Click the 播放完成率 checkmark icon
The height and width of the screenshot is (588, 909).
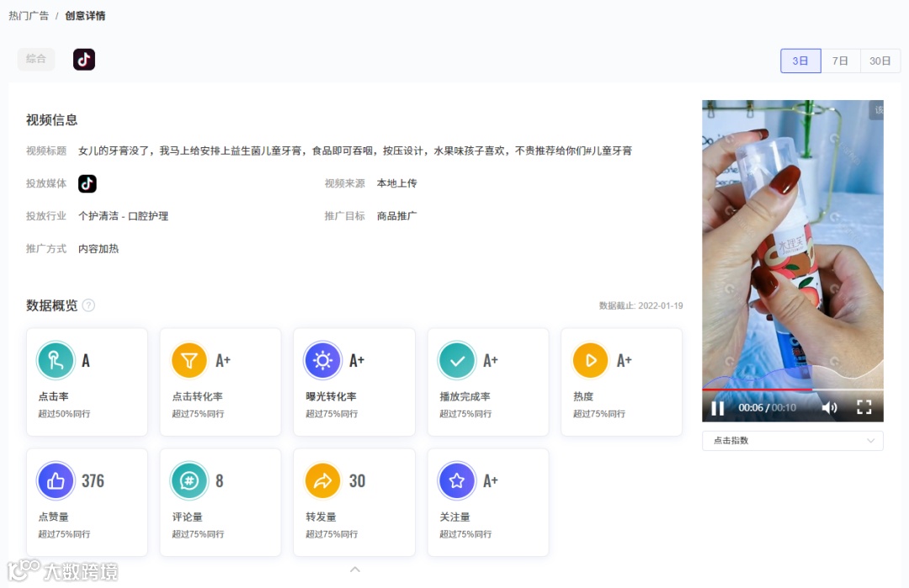pos(457,359)
